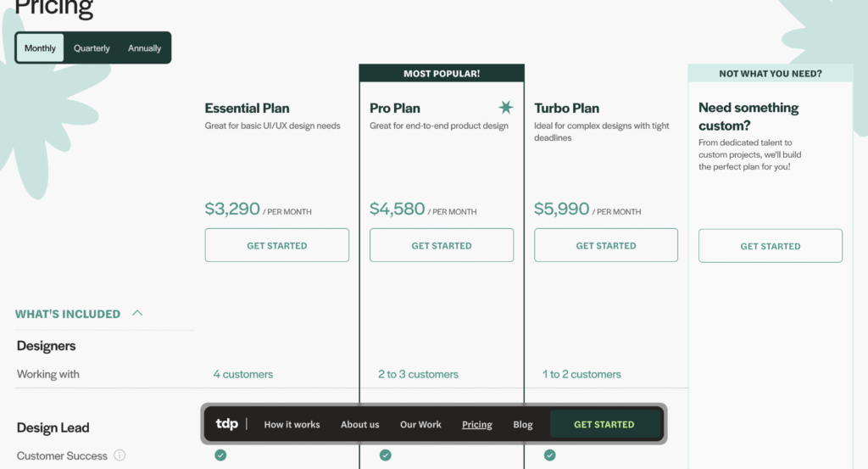
Task: Open the Customer Success info icon
Action: tap(120, 455)
